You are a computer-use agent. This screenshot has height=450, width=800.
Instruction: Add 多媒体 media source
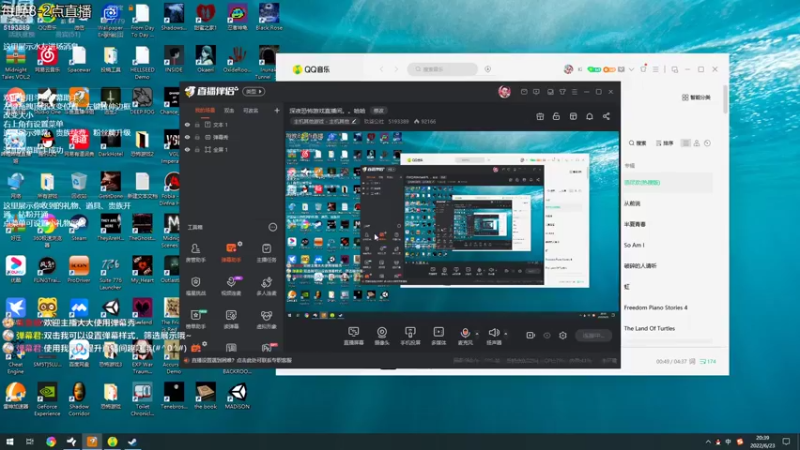point(438,336)
